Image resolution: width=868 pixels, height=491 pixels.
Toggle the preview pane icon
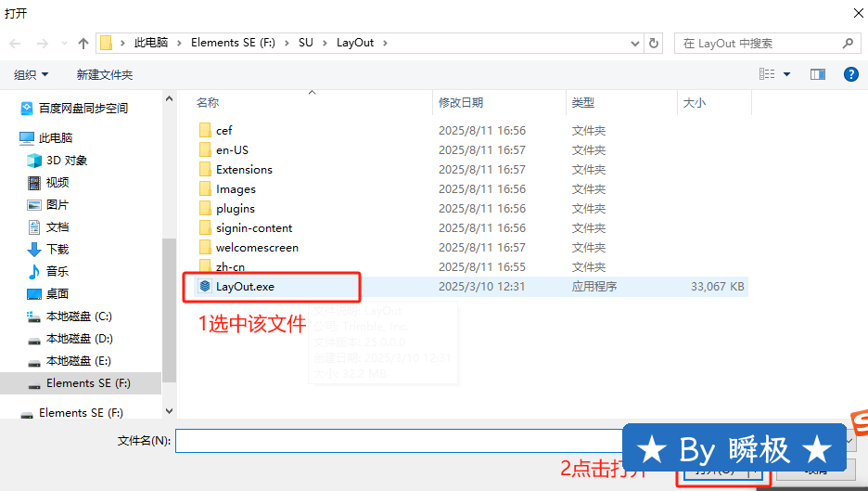click(x=817, y=74)
